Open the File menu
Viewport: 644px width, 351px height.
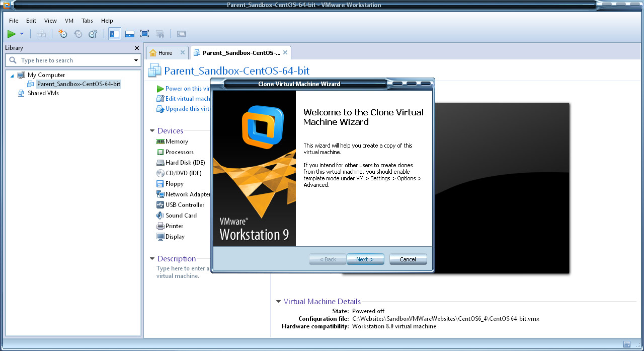pos(14,21)
